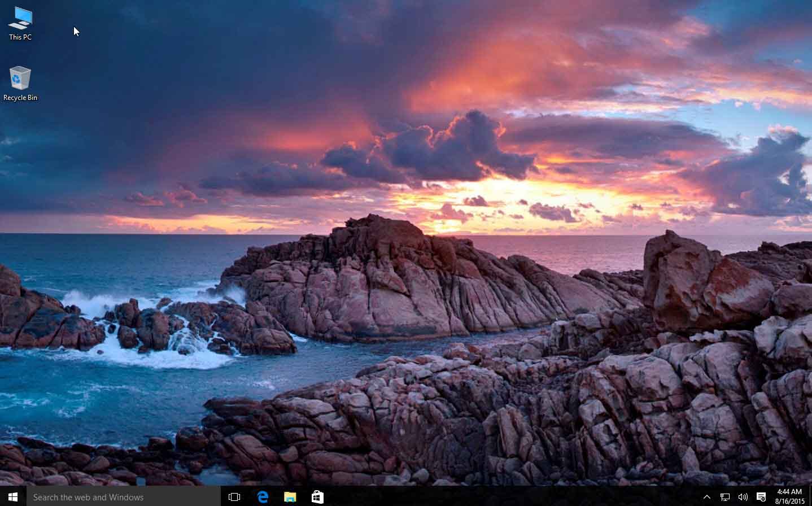The height and width of the screenshot is (506, 812).
Task: Launch Microsoft Edge from the taskbar
Action: coord(263,497)
